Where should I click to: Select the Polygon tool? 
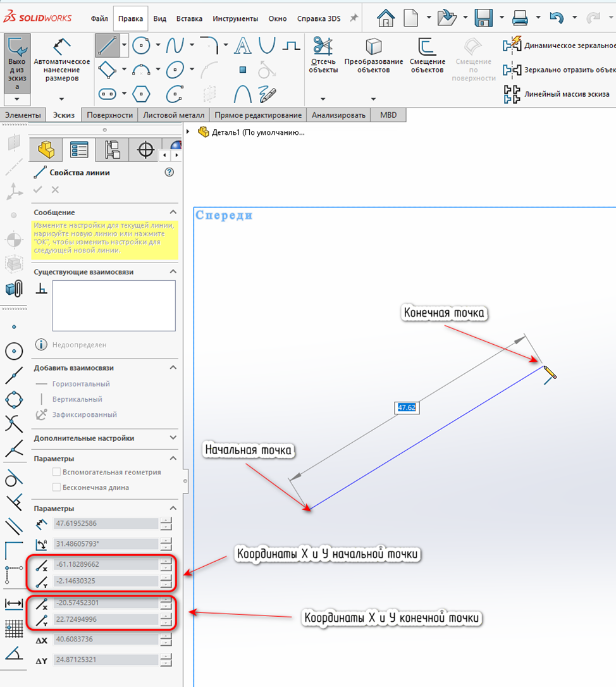click(x=141, y=94)
